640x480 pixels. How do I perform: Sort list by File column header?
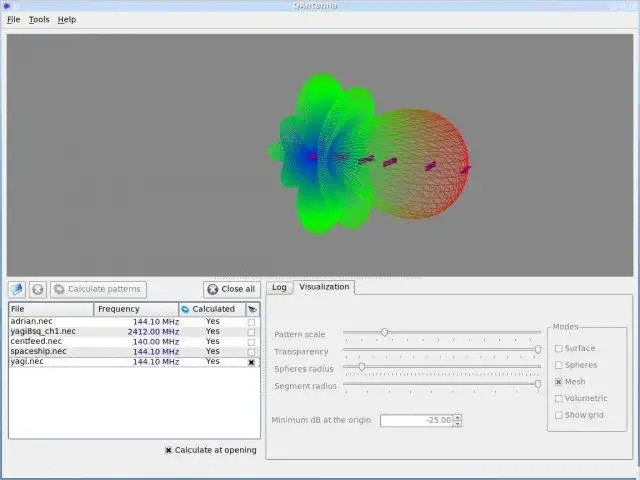click(x=51, y=309)
